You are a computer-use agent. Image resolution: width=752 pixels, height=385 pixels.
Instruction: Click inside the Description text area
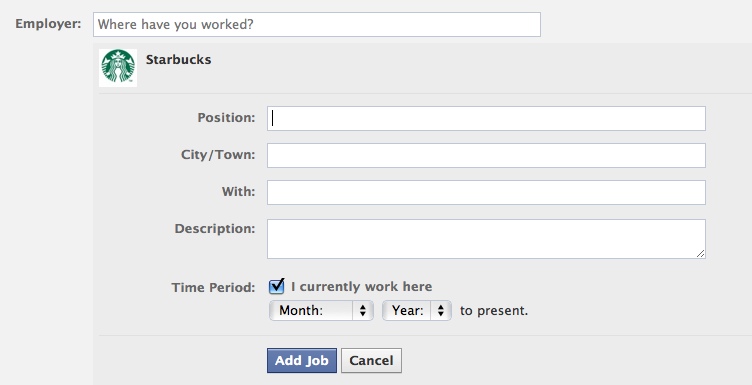tap(486, 239)
